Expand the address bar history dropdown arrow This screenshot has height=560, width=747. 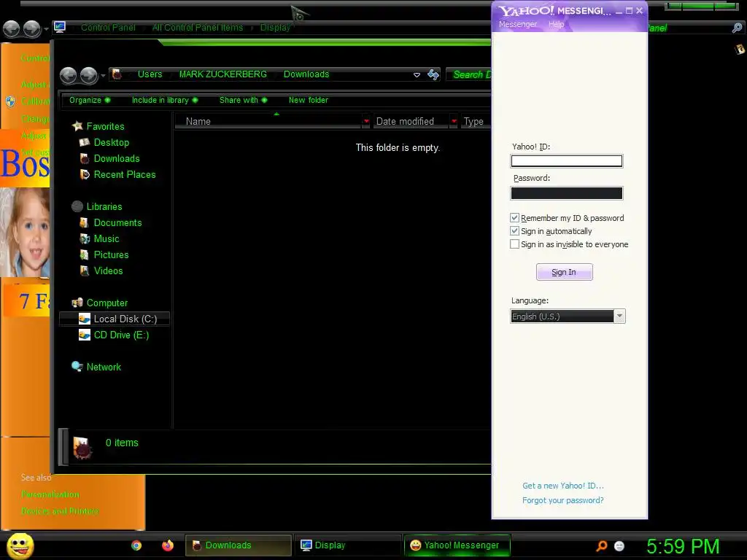click(417, 75)
